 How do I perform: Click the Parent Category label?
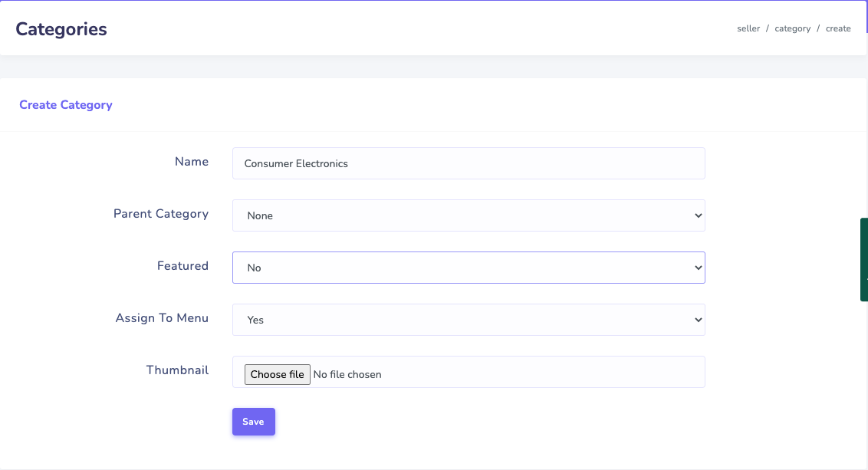[x=161, y=214]
